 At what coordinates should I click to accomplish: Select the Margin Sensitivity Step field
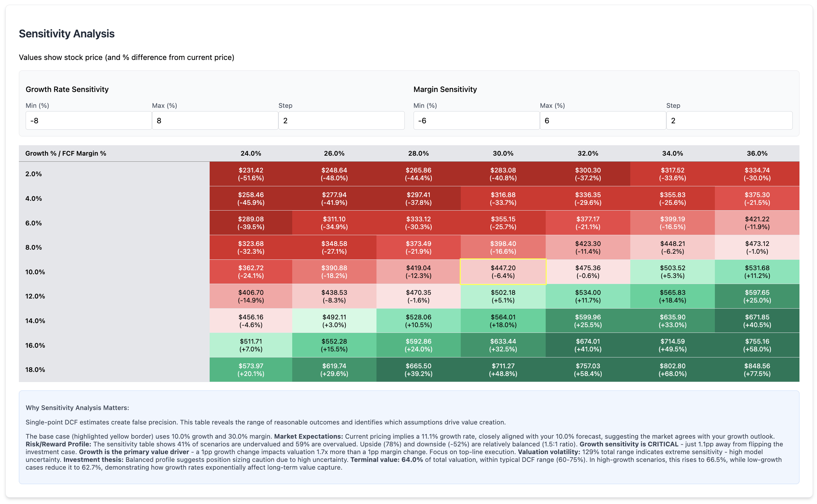click(729, 121)
